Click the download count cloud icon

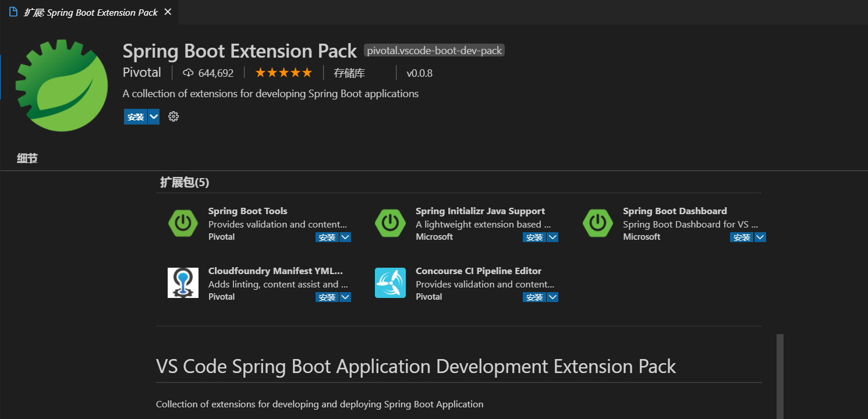[188, 73]
